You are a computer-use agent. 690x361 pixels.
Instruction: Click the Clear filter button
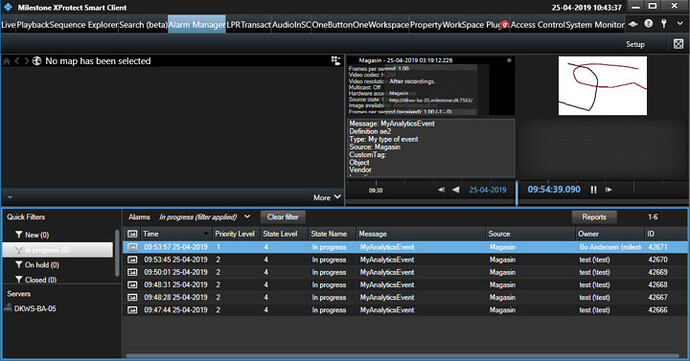pos(283,217)
